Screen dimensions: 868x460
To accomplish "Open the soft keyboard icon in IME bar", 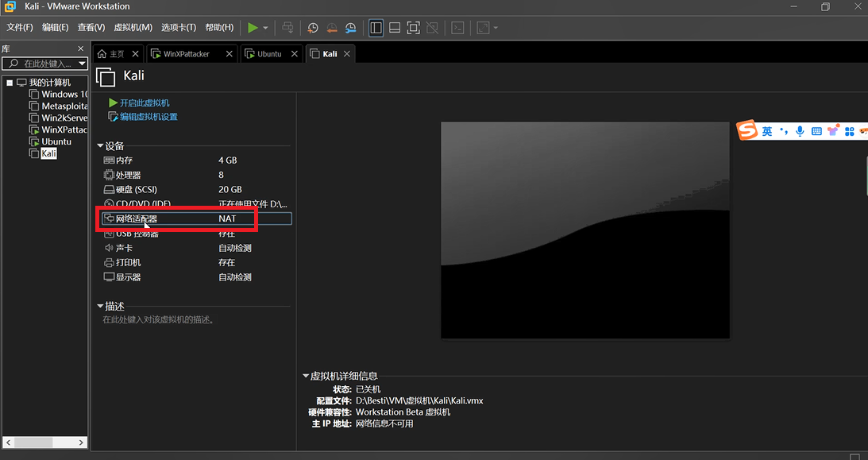I will tap(816, 131).
